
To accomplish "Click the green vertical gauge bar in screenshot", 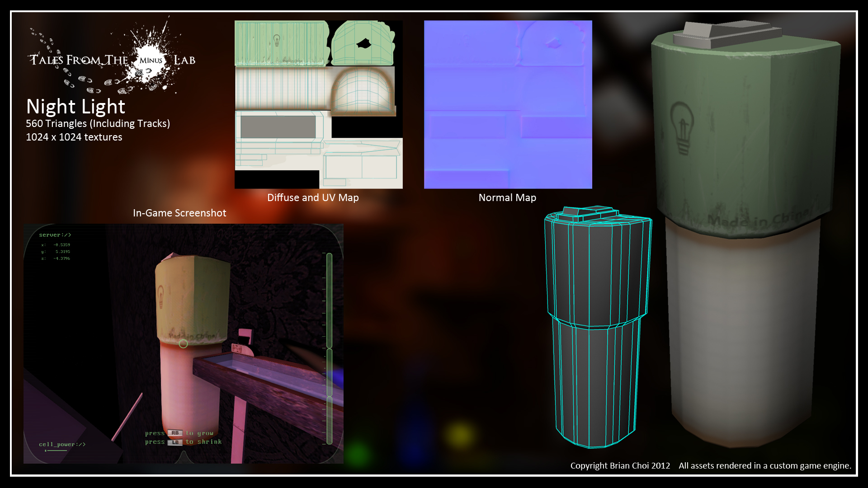I will tap(330, 348).
